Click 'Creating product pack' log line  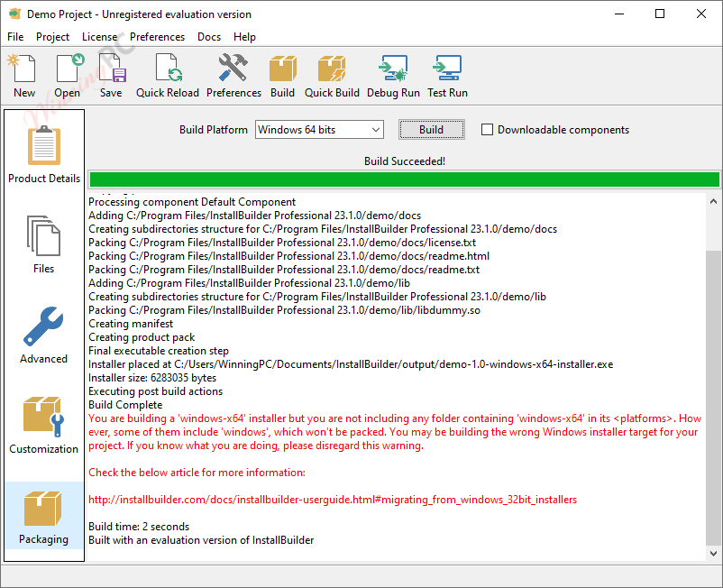pos(142,337)
